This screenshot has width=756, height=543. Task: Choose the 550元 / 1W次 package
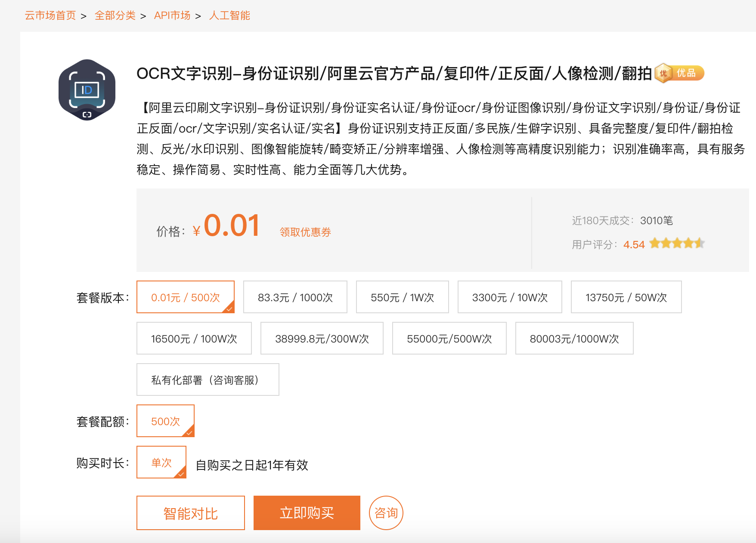403,297
